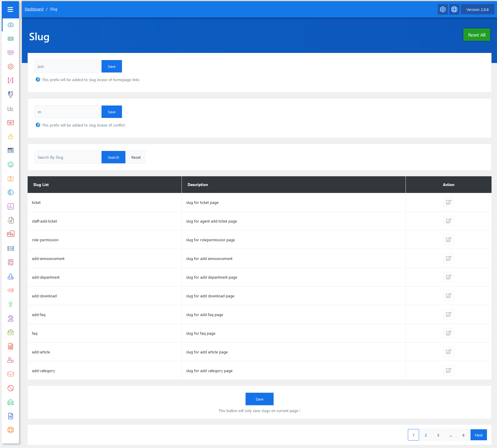Focus the Search By Slug field

pos(67,157)
